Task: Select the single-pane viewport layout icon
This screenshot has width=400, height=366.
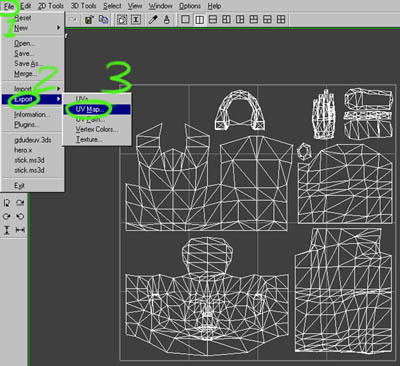Action: (185, 20)
